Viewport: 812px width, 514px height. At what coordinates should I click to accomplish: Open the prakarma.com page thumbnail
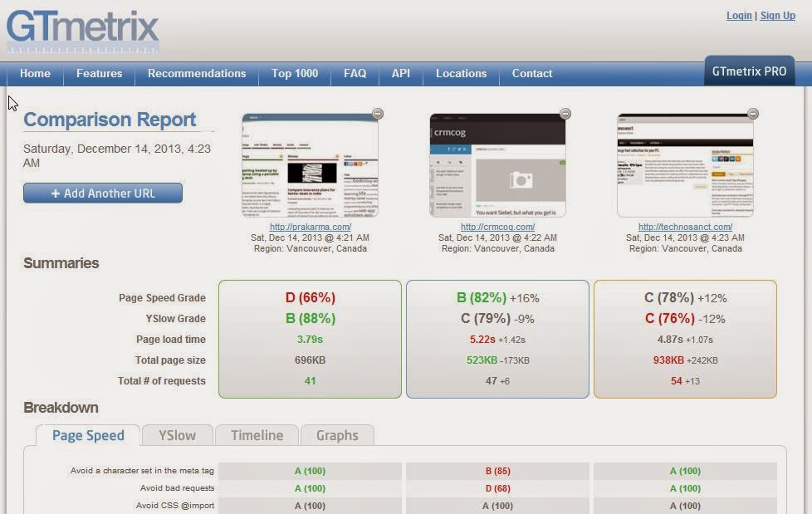coord(310,166)
